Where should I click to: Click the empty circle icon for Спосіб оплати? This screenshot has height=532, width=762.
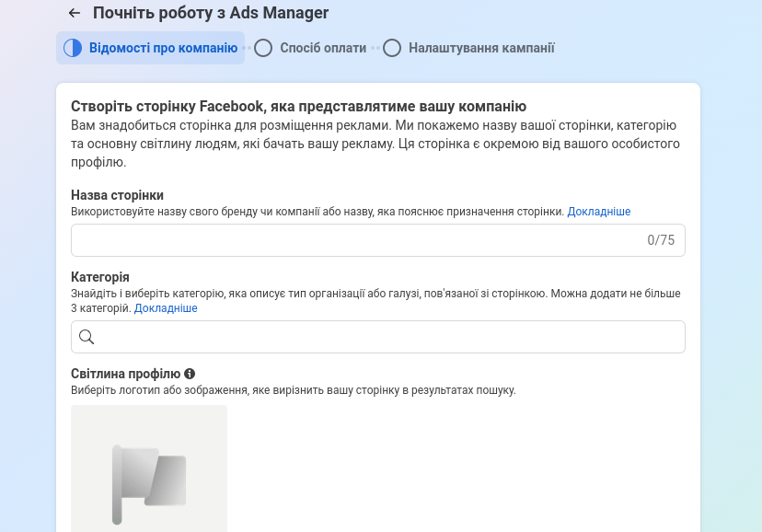(263, 48)
